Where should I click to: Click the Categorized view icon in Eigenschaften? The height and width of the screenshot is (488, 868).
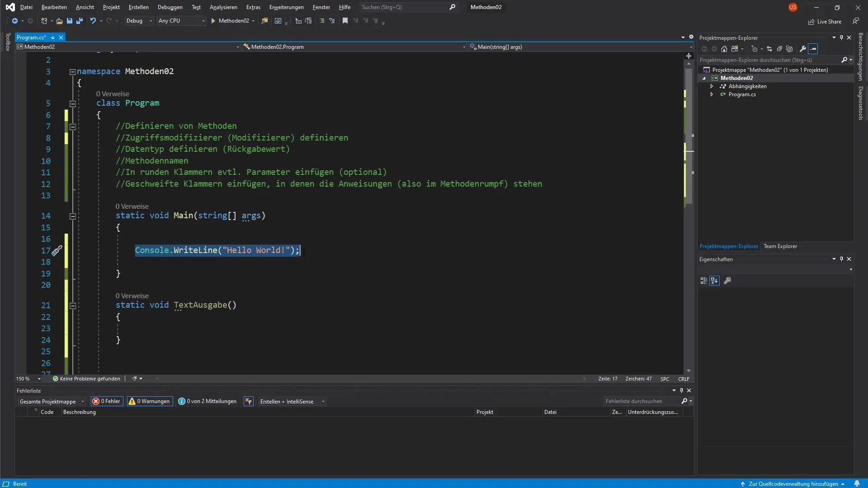click(703, 281)
